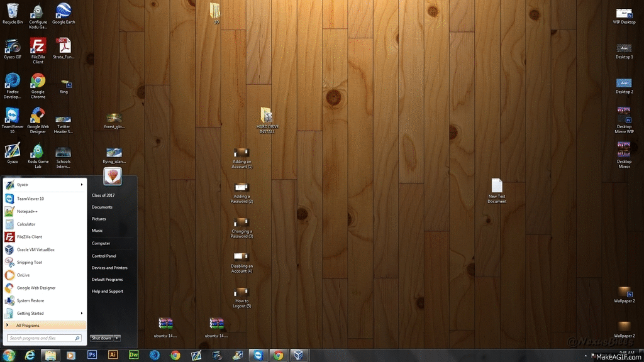Viewport: 644px width, 362px height.
Task: Open Photoshop from the taskbar
Action: [92, 355]
